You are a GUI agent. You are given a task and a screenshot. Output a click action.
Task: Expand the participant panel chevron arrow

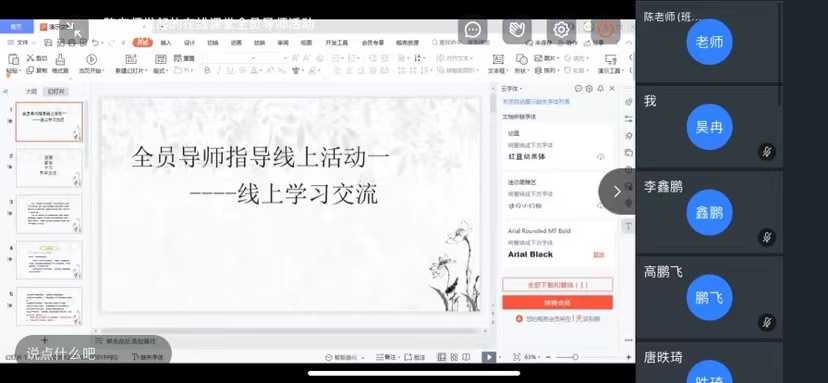click(617, 192)
